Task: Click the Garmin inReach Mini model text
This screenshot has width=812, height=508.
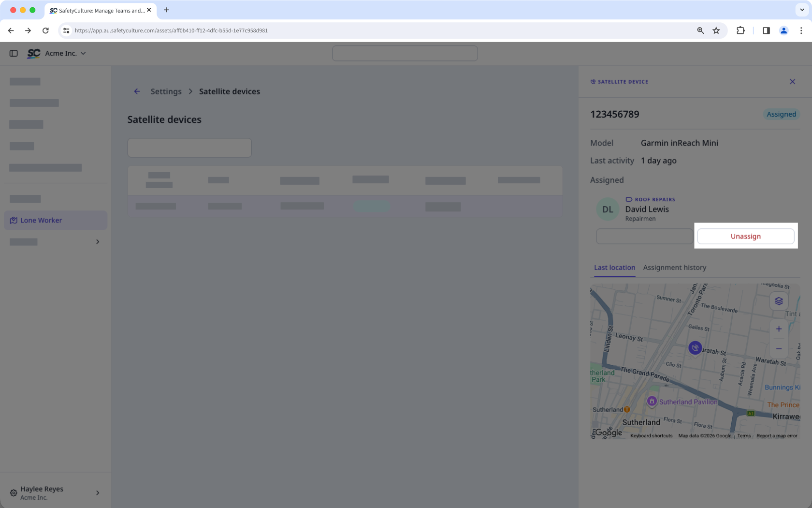Action: 679,143
